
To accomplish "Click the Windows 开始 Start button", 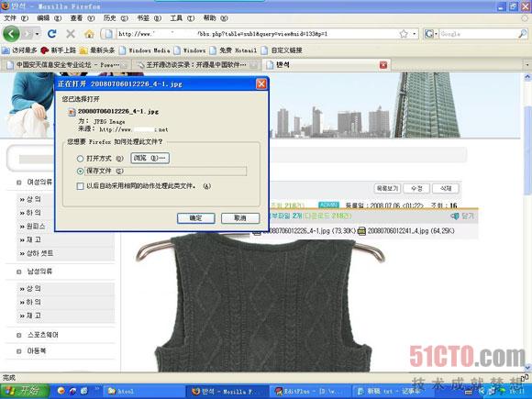I will [25, 391].
